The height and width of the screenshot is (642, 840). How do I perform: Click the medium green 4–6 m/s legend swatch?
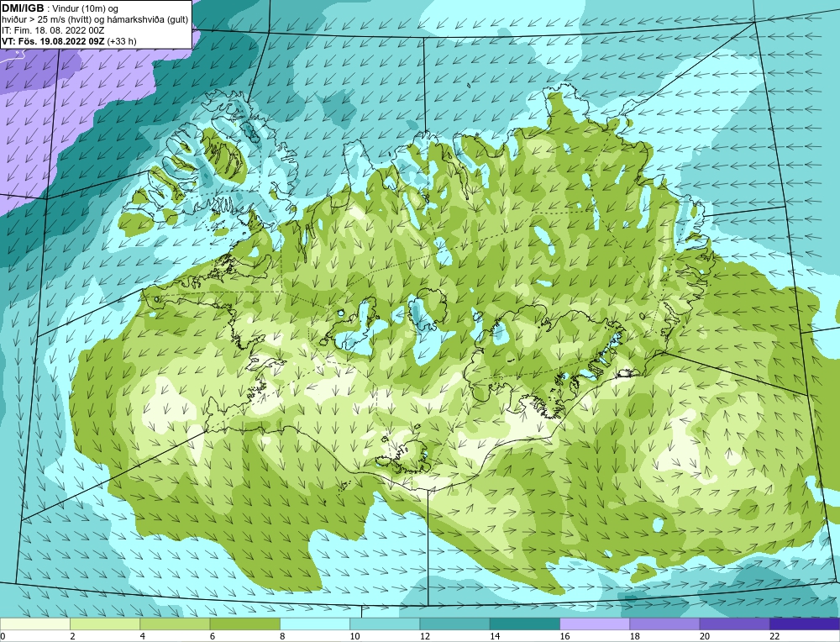176,624
